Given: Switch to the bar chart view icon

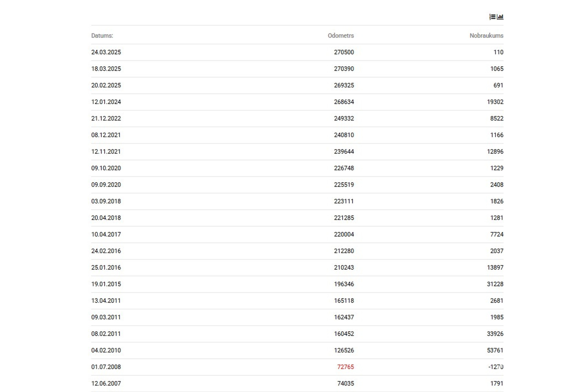Looking at the screenshot, I should click(x=500, y=17).
